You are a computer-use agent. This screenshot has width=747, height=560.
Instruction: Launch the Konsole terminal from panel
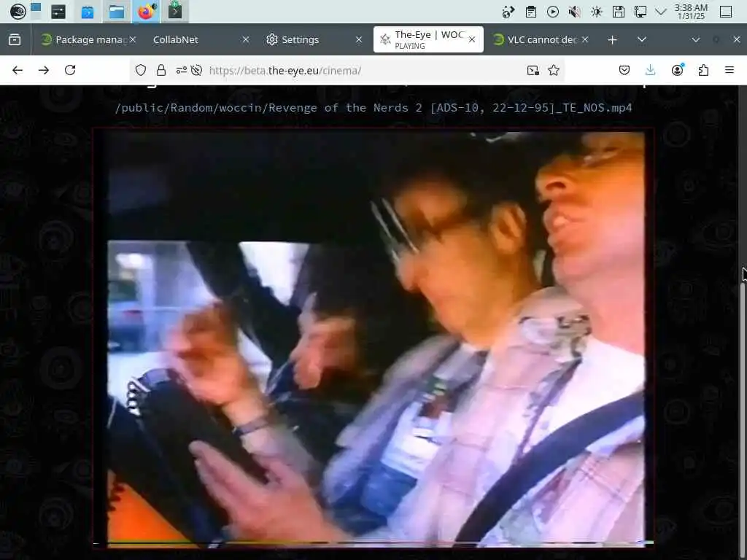175,12
